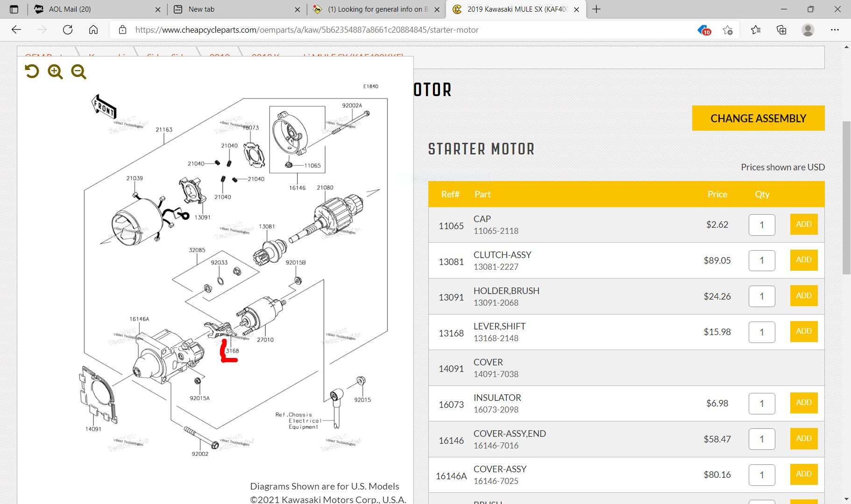
Task: Add CAP 11065-2118 to cart
Action: 804,224
